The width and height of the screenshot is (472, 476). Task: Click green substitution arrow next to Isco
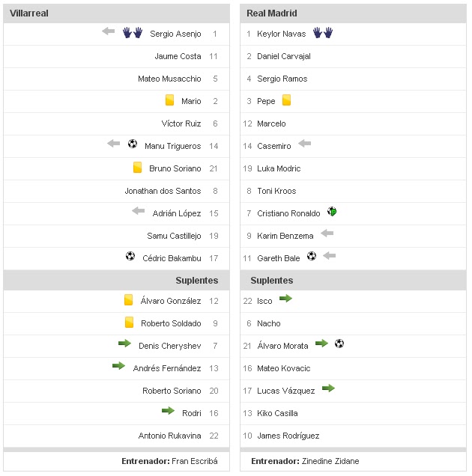[285, 299]
